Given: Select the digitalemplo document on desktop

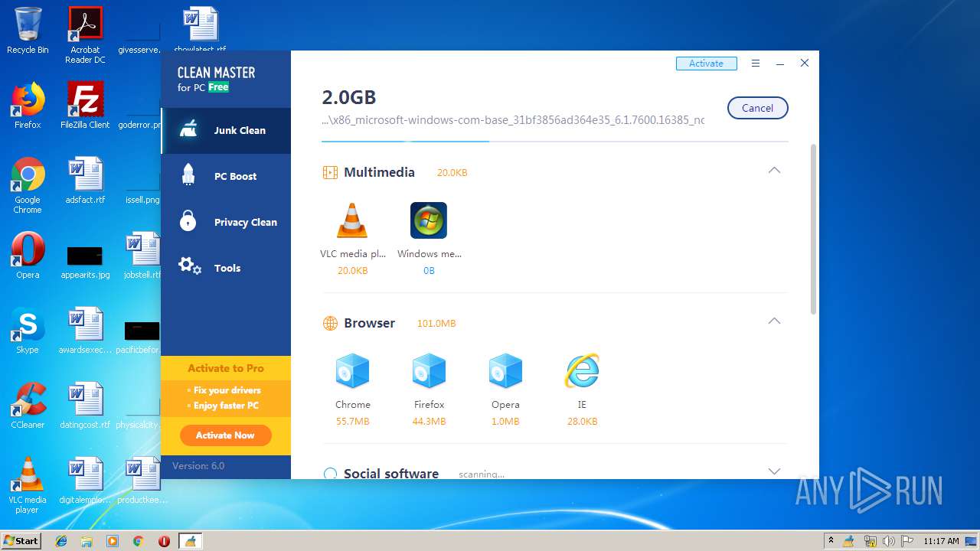Looking at the screenshot, I should [85, 481].
